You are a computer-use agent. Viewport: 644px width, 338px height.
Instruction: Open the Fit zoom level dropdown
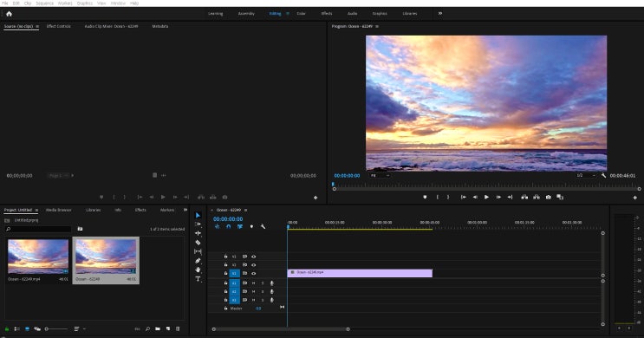(381, 175)
